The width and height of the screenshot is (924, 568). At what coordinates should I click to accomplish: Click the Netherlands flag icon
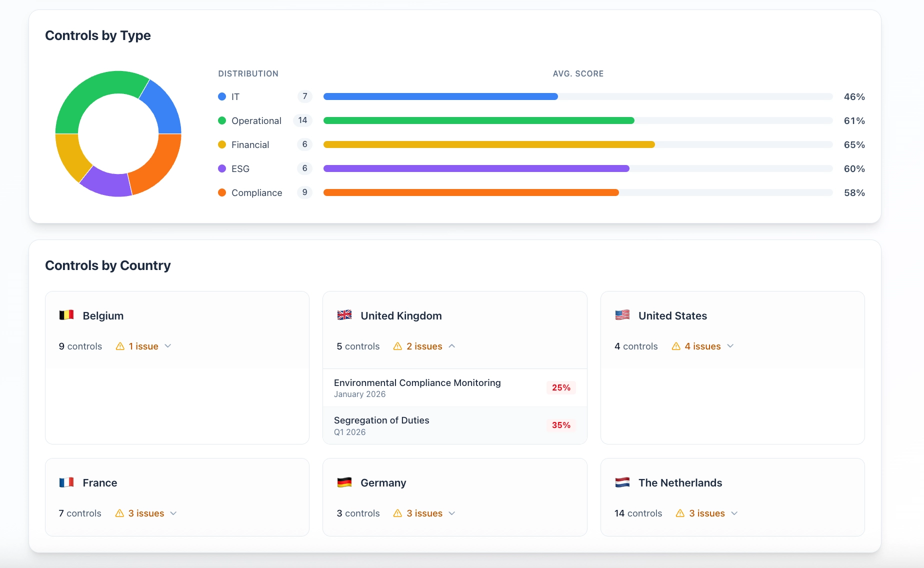point(622,482)
